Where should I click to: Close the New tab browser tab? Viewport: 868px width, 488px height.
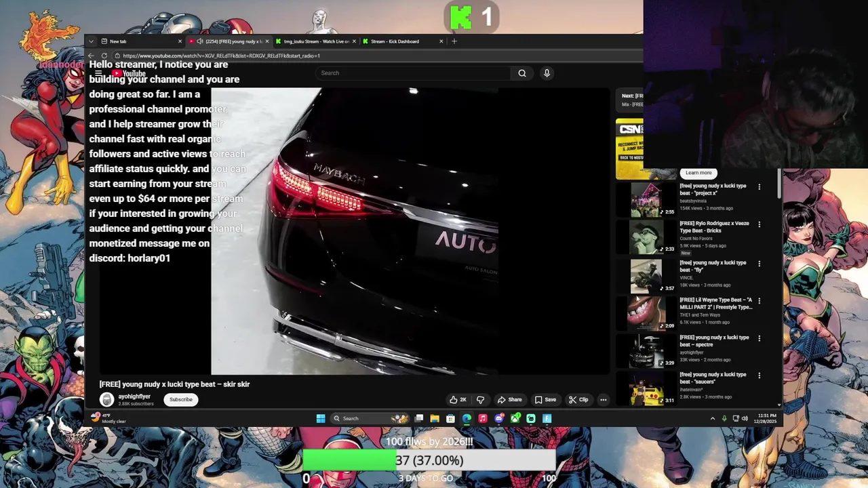(x=180, y=41)
